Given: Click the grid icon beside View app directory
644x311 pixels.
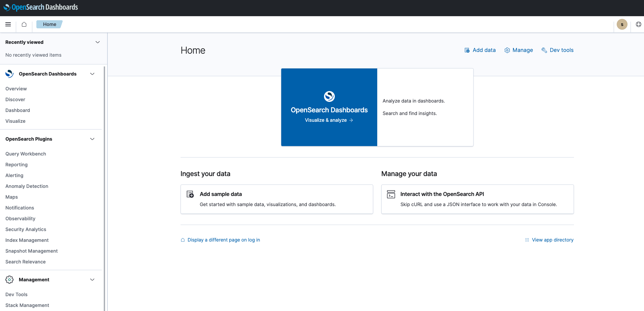Looking at the screenshot, I should [527, 240].
